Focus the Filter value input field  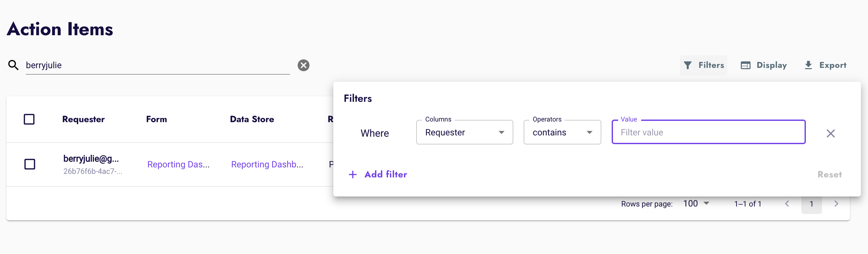(708, 132)
